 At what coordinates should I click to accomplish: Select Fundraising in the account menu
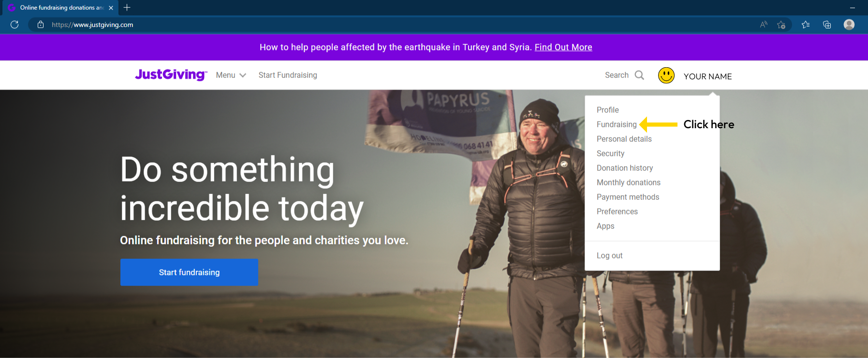(617, 124)
